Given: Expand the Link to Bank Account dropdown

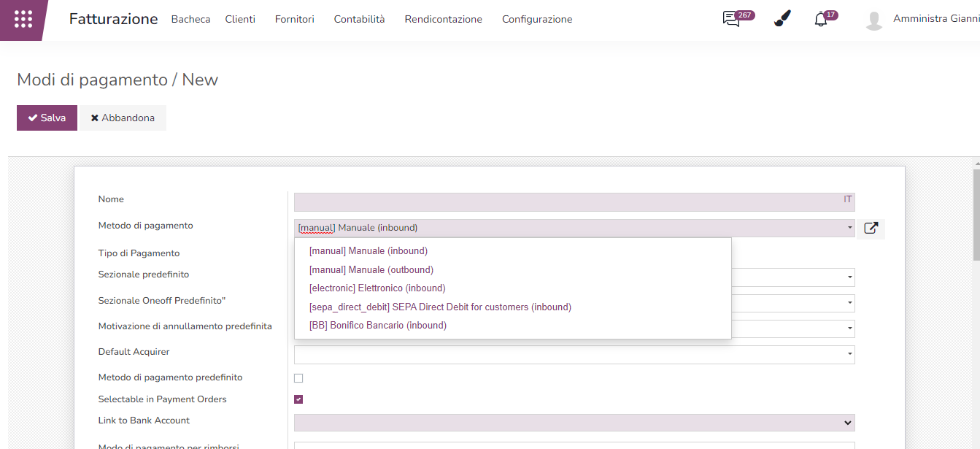Looking at the screenshot, I should coord(847,423).
